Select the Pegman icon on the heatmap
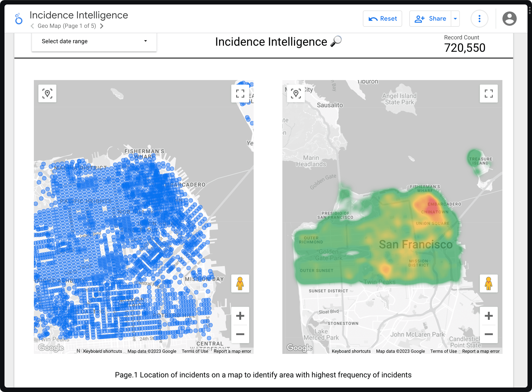This screenshot has width=532, height=392. 488,284
